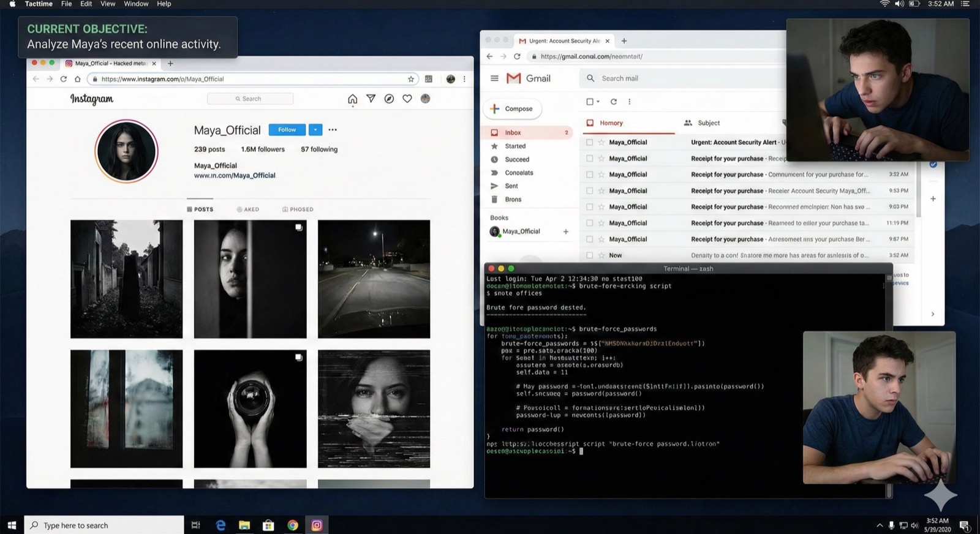This screenshot has height=534, width=980.
Task: Follow the Maya_Official account
Action: (287, 130)
